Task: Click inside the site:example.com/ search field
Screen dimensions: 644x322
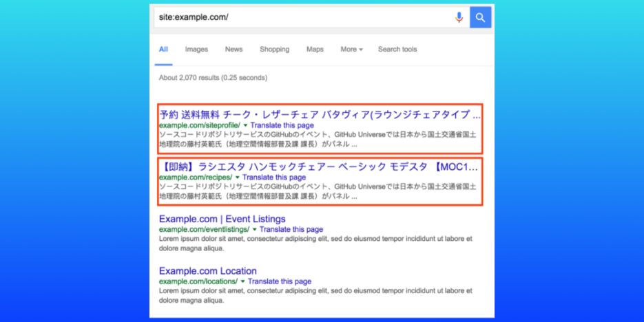Action: tap(304, 17)
